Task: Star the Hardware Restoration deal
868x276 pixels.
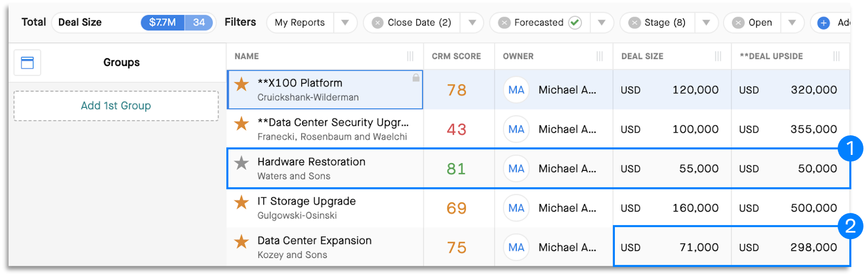Action: (242, 162)
